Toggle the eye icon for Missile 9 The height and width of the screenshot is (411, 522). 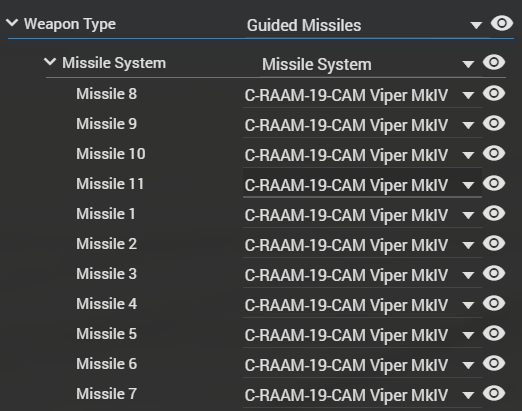coord(494,123)
